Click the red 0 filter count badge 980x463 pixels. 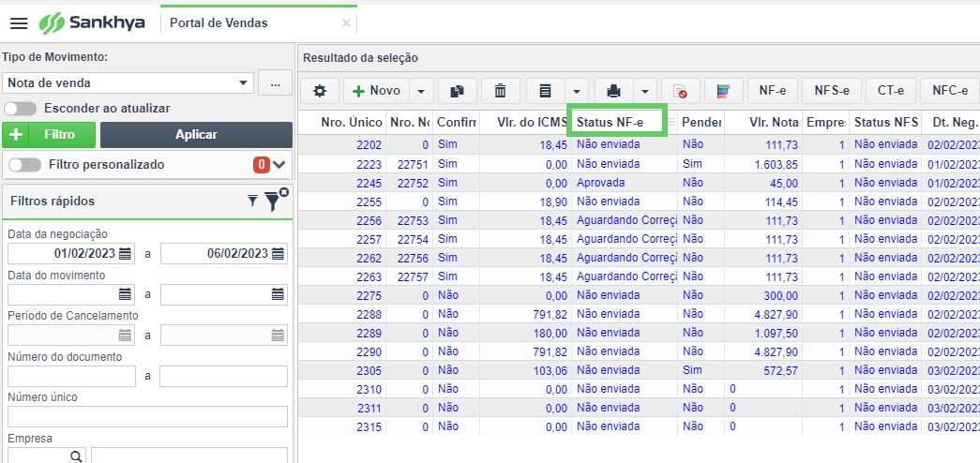tap(262, 165)
